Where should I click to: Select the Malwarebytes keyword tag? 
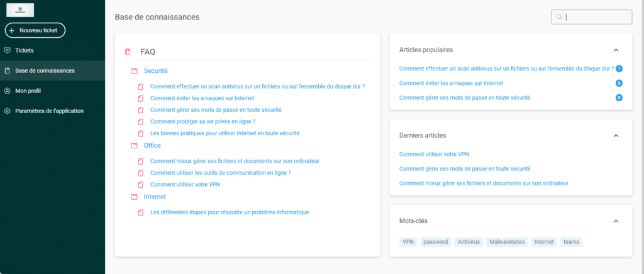coord(506,242)
